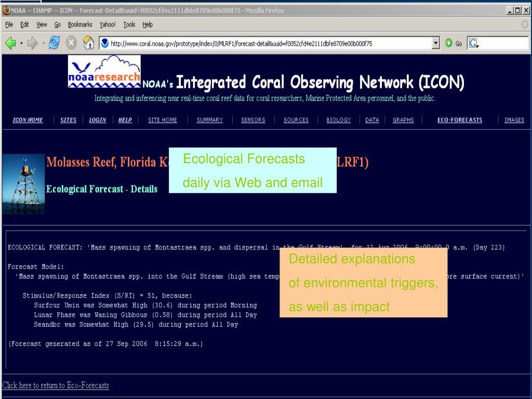The width and height of the screenshot is (532, 399).
Task: Click the Google search input box
Action: (x=503, y=44)
